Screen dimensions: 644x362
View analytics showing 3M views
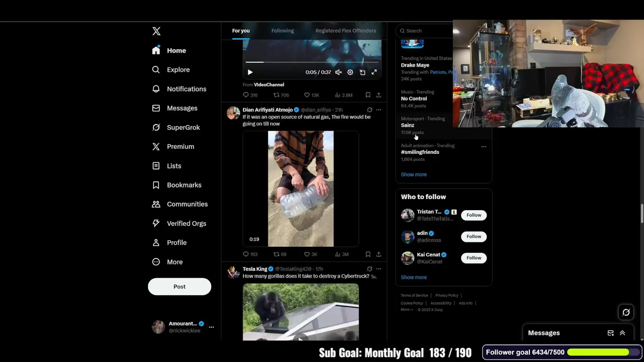pyautogui.click(x=342, y=254)
